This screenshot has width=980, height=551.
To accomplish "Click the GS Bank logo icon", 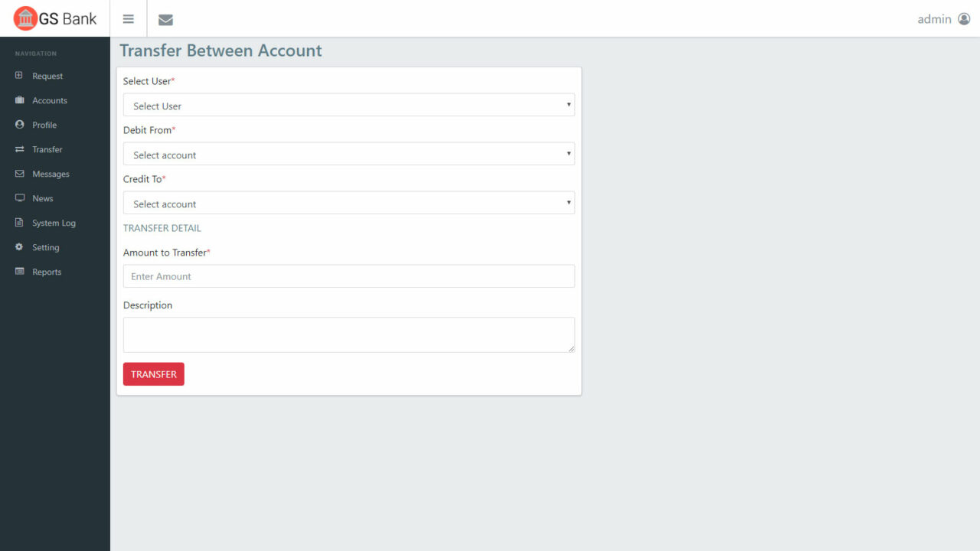I will pyautogui.click(x=25, y=18).
